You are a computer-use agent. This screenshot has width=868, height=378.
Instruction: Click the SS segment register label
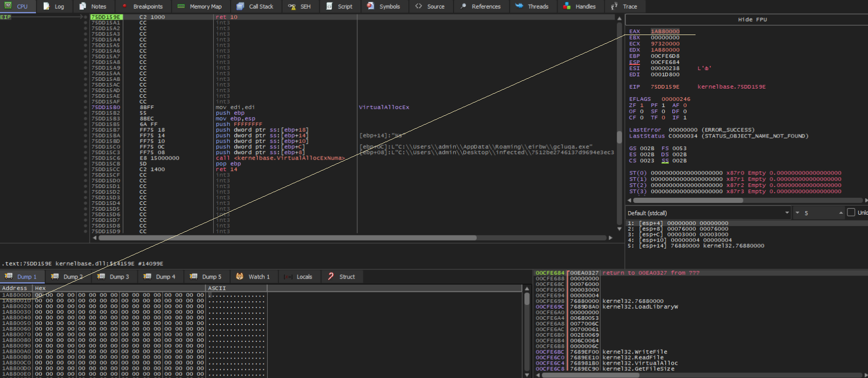665,161
